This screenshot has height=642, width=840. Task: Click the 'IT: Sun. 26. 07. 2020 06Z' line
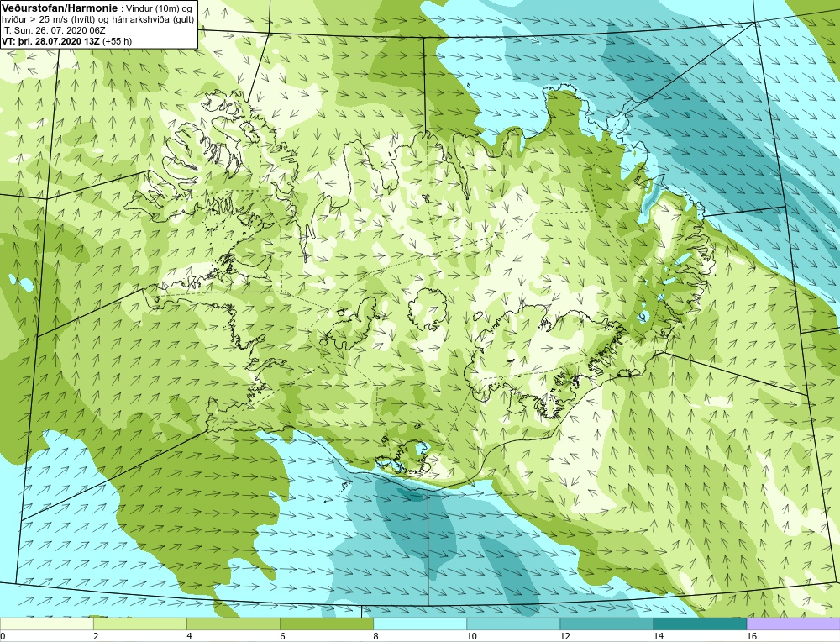54,30
